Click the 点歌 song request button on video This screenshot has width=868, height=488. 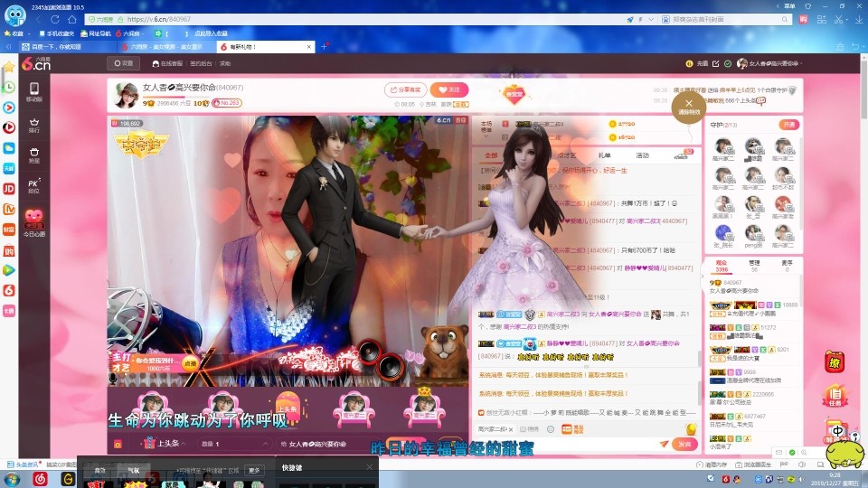[x=191, y=363]
